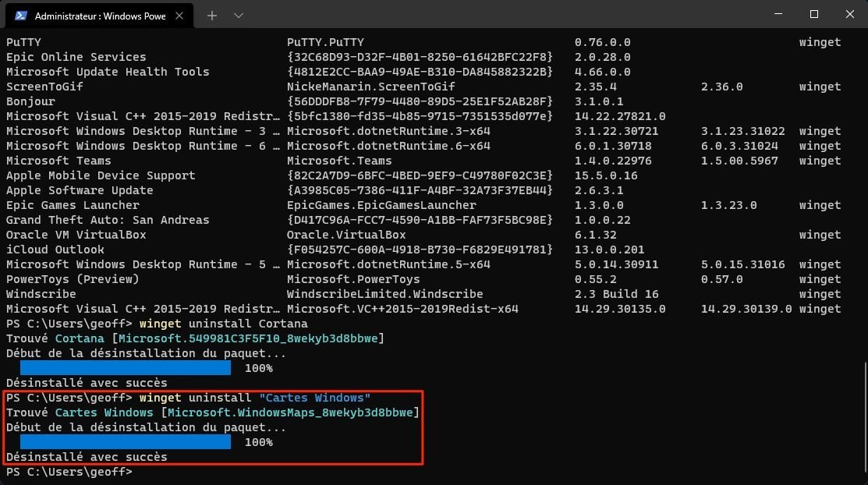Image resolution: width=868 pixels, height=485 pixels.
Task: Click Windscribe version 2.3 Build 16
Action: 616,294
